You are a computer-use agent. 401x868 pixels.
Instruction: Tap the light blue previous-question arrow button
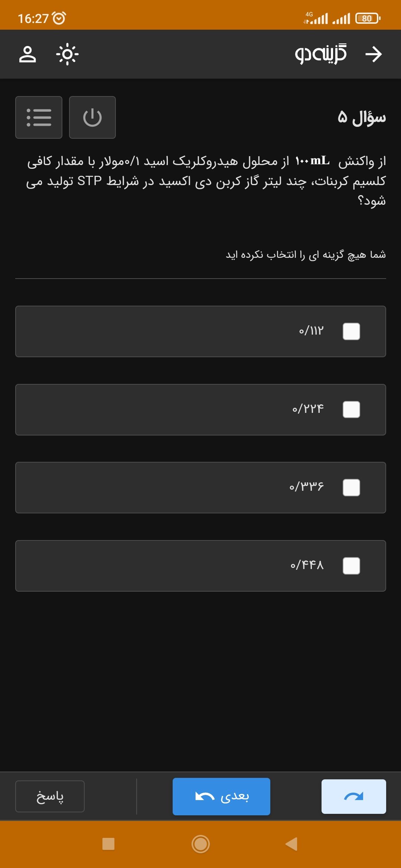353,796
